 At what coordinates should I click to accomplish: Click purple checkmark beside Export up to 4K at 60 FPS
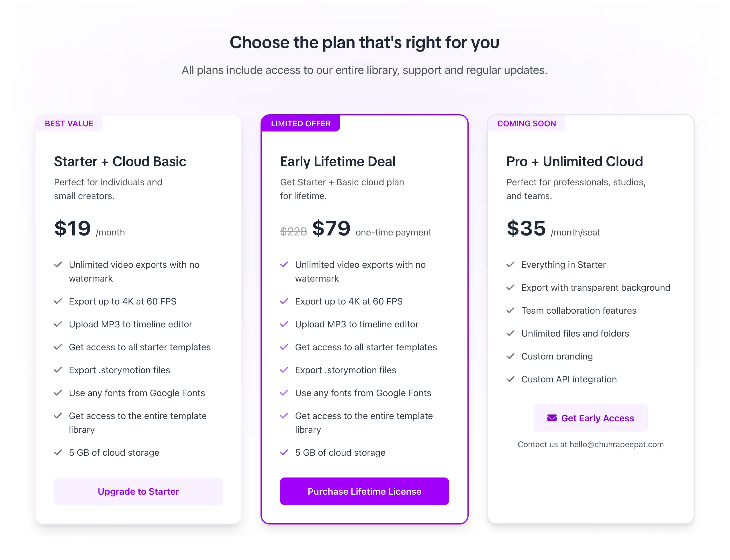pos(284,301)
